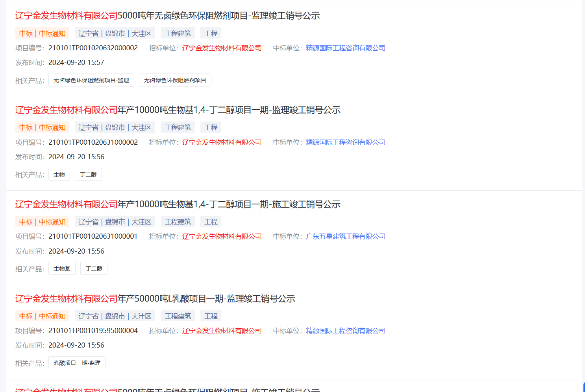Open the 年产10000吨生物基1,4-丁二醇项目一期-施工竣工销号公示 title
The height and width of the screenshot is (392, 585).
[178, 204]
